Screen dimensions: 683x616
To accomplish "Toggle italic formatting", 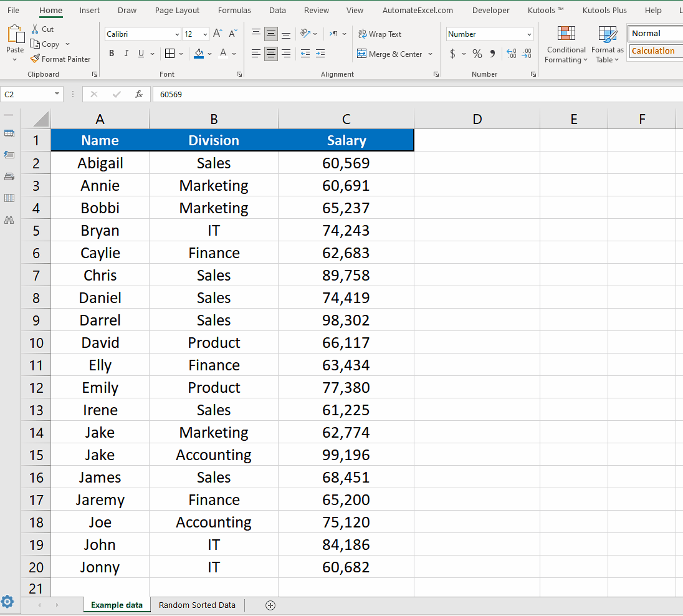I will pos(126,53).
